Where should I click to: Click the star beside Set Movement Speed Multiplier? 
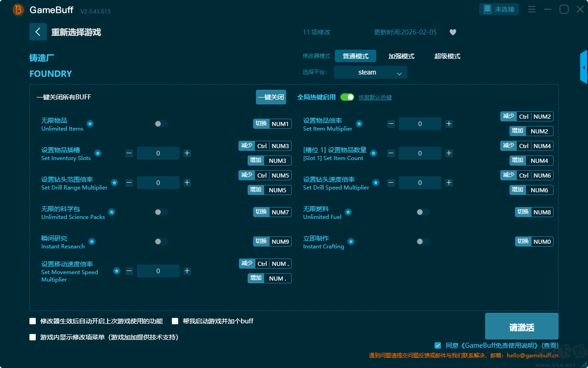[x=117, y=271]
